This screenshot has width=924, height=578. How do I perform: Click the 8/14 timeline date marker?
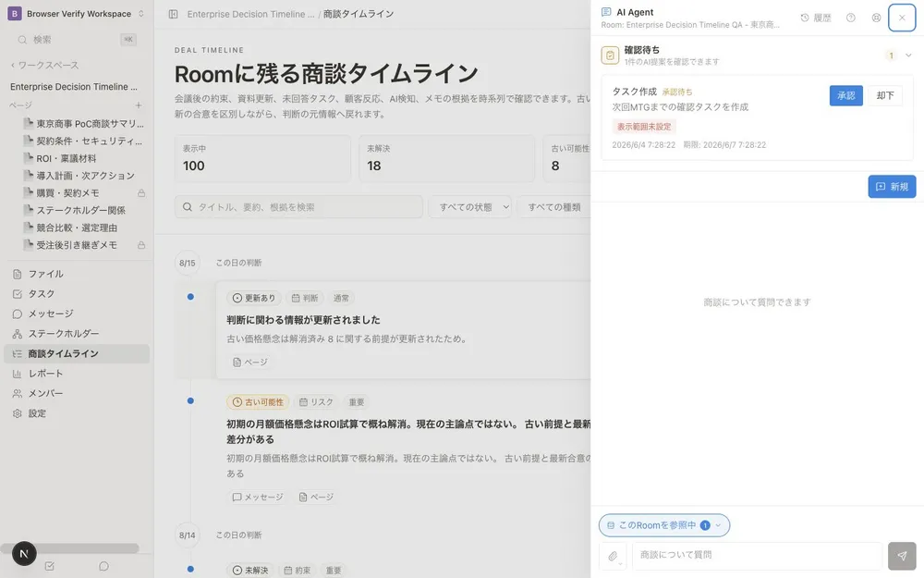(188, 535)
